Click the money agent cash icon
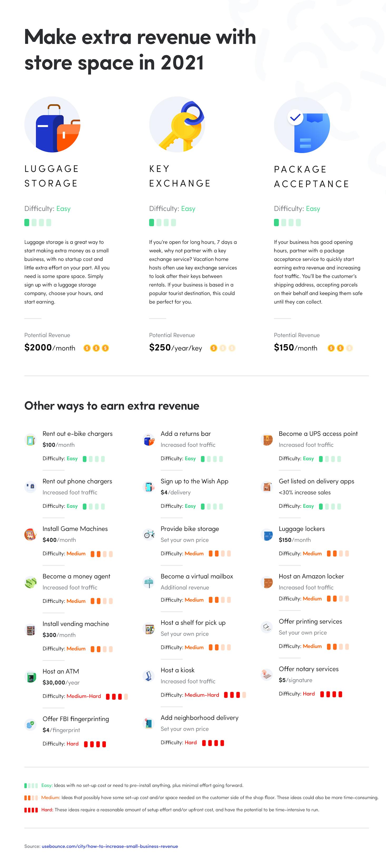This screenshot has width=386, height=868. coord(30,582)
